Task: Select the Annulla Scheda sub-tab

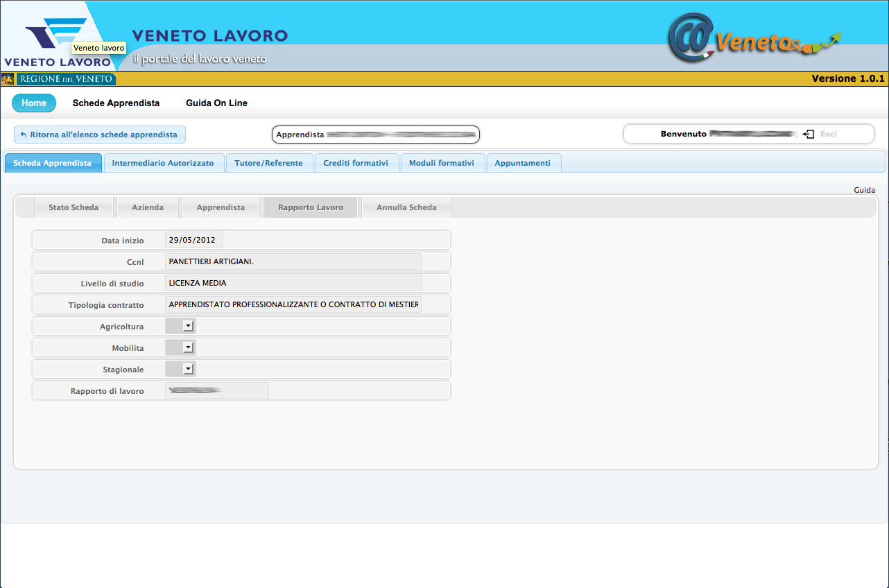Action: [x=406, y=207]
